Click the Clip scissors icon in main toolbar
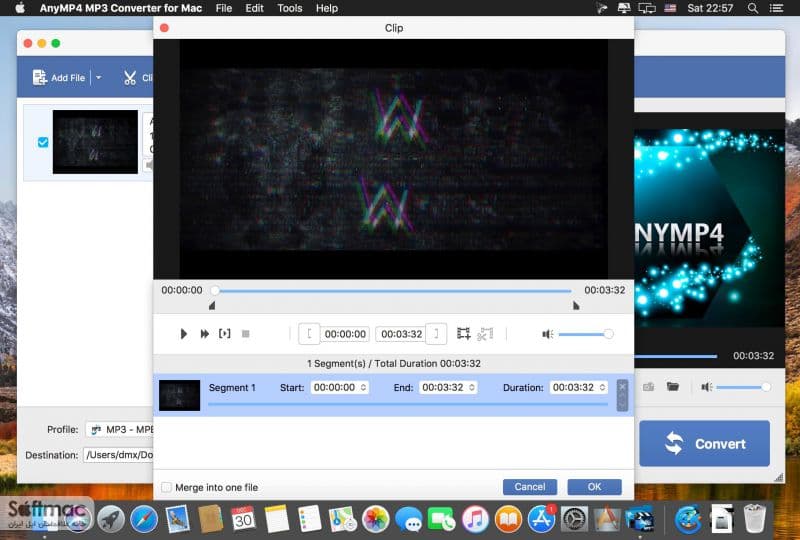800x540 pixels. click(130, 78)
